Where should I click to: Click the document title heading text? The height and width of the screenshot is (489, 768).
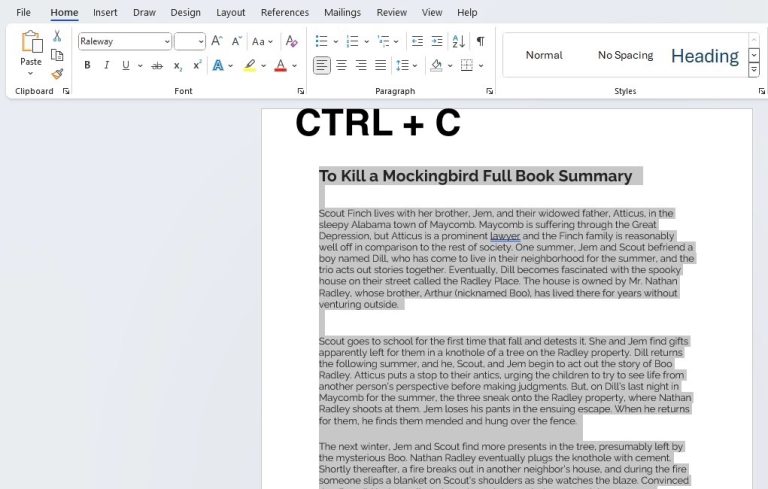pos(475,176)
